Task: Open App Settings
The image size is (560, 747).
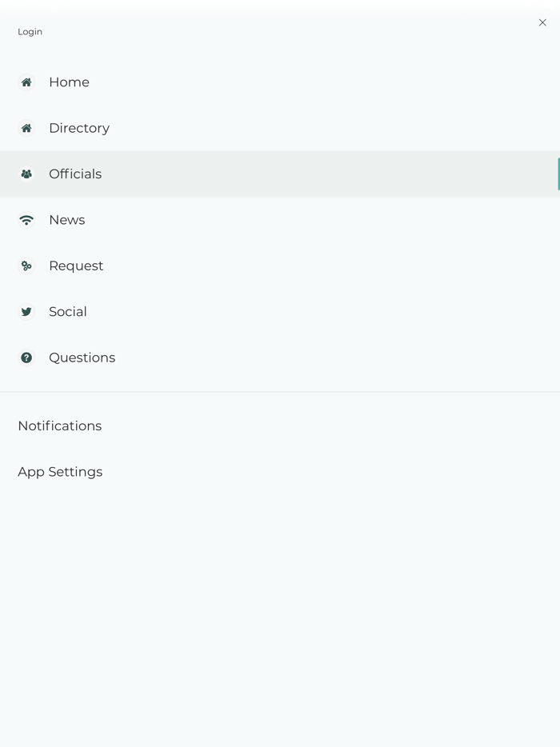Action: pos(60,472)
